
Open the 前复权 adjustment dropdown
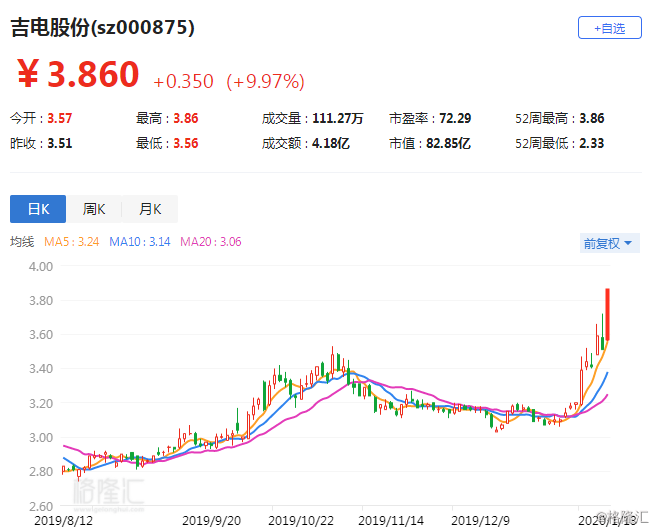click(610, 243)
